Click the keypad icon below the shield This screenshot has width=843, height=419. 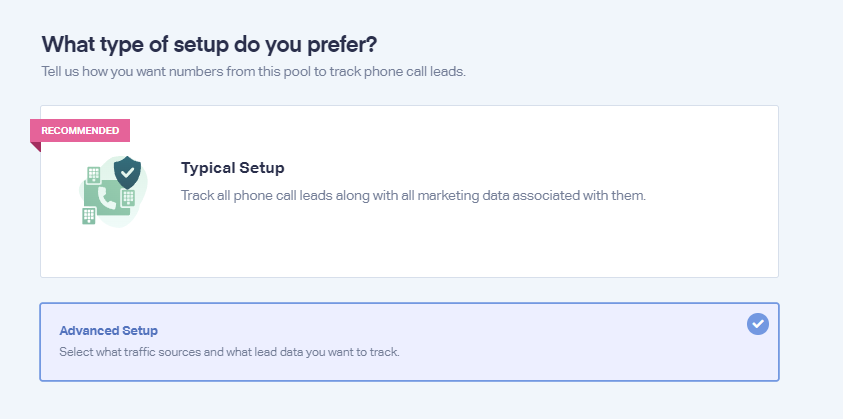[128, 197]
